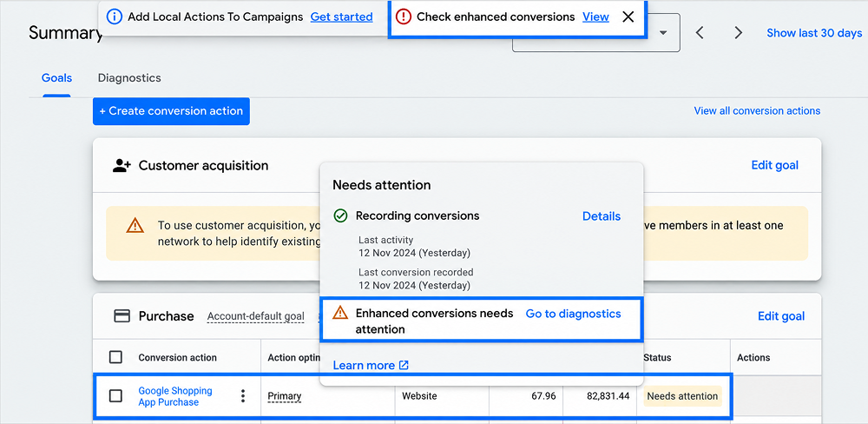Click the green check icon by Recording conversions

340,216
